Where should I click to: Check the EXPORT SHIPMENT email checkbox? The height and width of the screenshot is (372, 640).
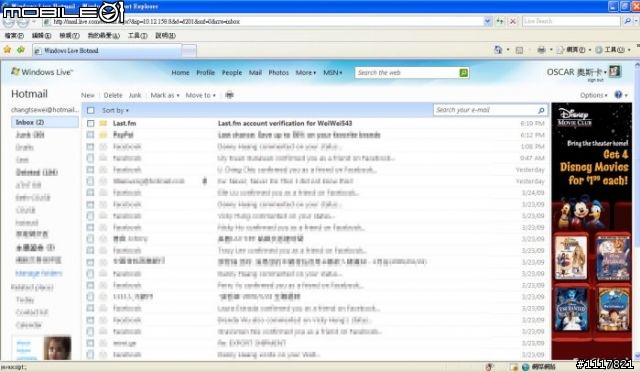[x=91, y=343]
